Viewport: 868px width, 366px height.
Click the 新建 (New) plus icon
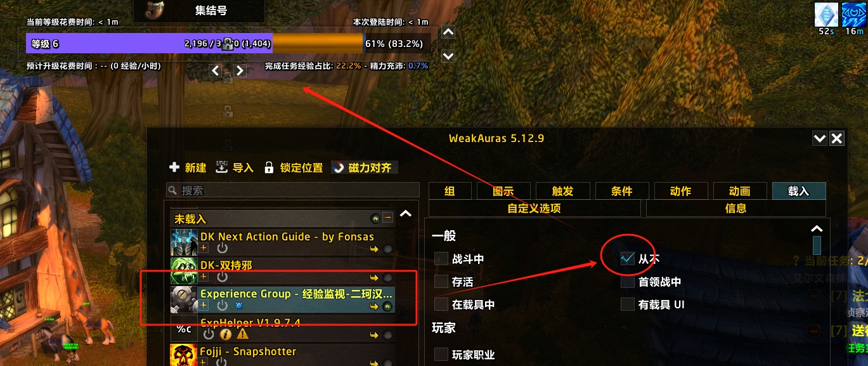pos(174,167)
